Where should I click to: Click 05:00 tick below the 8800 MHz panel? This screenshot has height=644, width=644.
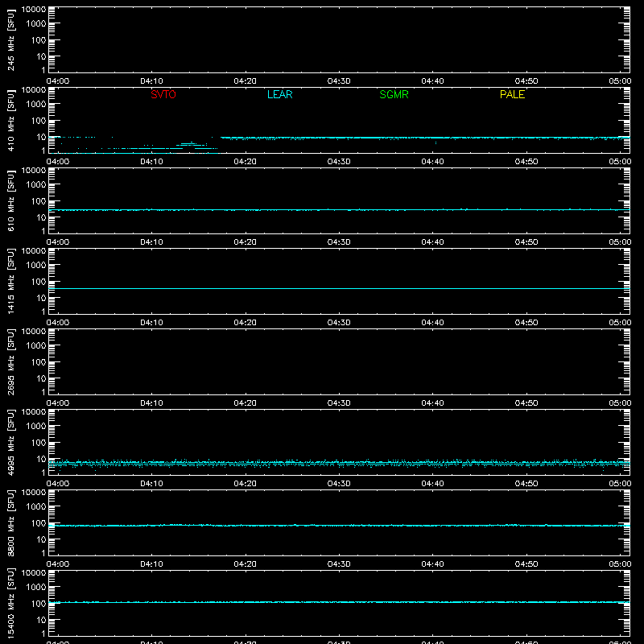click(x=620, y=564)
